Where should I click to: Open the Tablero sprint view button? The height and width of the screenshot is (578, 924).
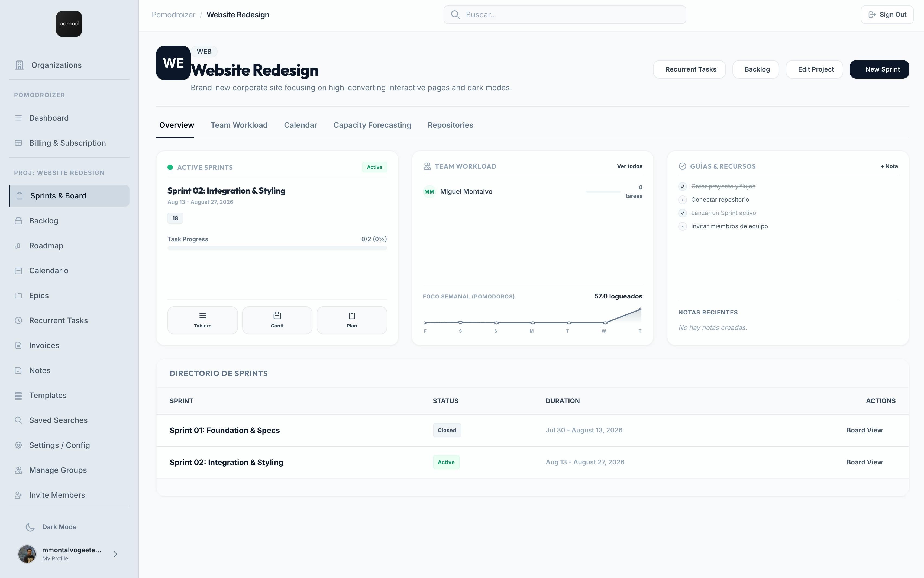point(202,320)
